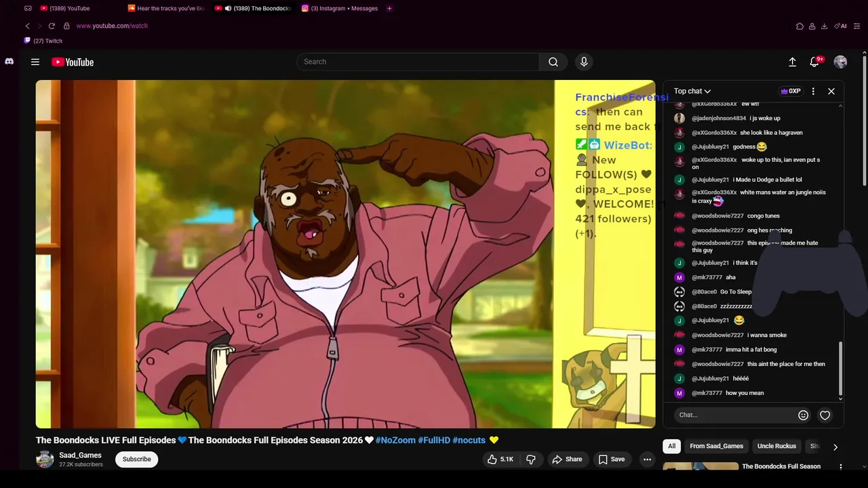The width and height of the screenshot is (868, 488).
Task: Open the browser profile icon in toolbar
Action: coord(812,26)
